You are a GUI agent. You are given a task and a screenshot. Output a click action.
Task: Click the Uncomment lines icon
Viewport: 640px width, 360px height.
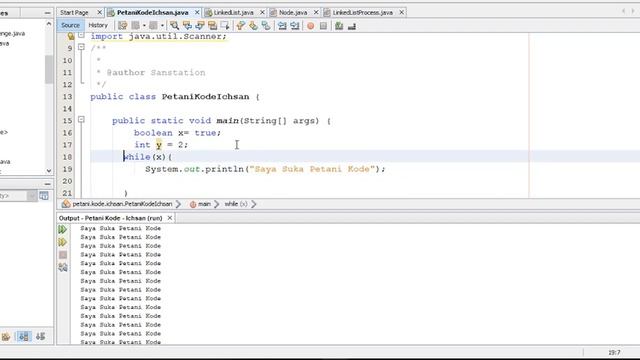(352, 26)
